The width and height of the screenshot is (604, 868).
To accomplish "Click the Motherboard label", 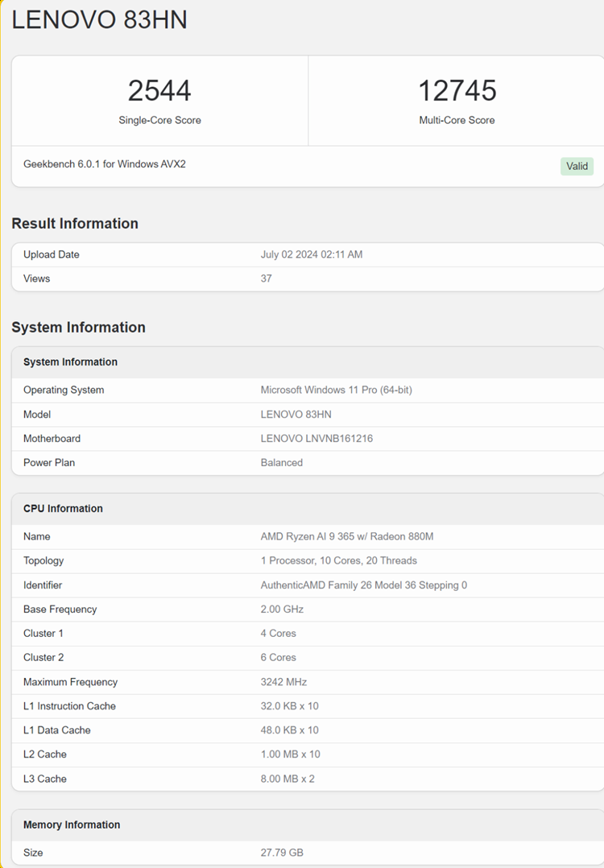I will [52, 438].
